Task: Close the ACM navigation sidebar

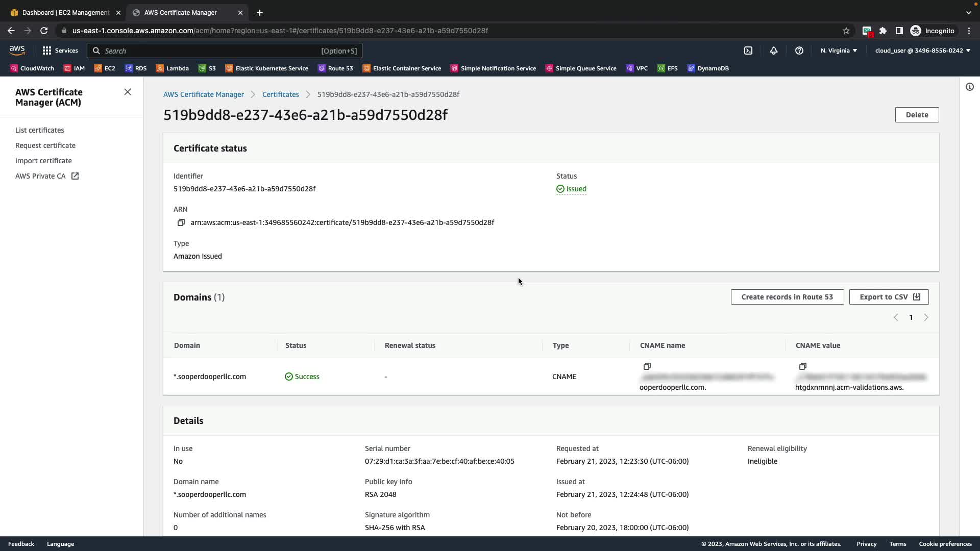Action: pos(128,92)
